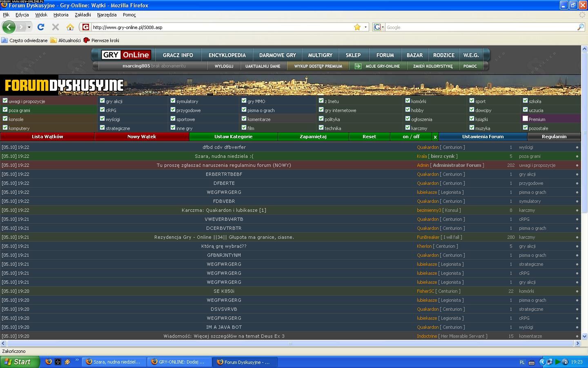Click the URL address field
This screenshot has height=368, width=588.
pos(222,27)
